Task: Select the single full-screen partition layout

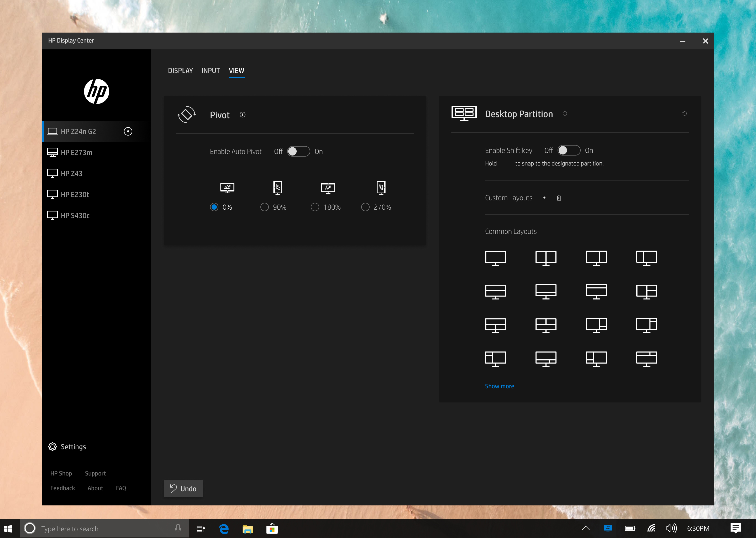Action: coord(495,258)
